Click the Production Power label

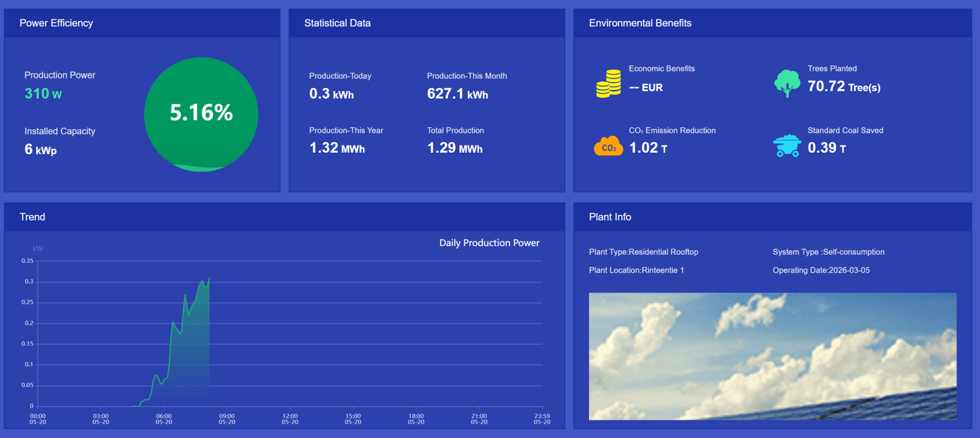[60, 75]
